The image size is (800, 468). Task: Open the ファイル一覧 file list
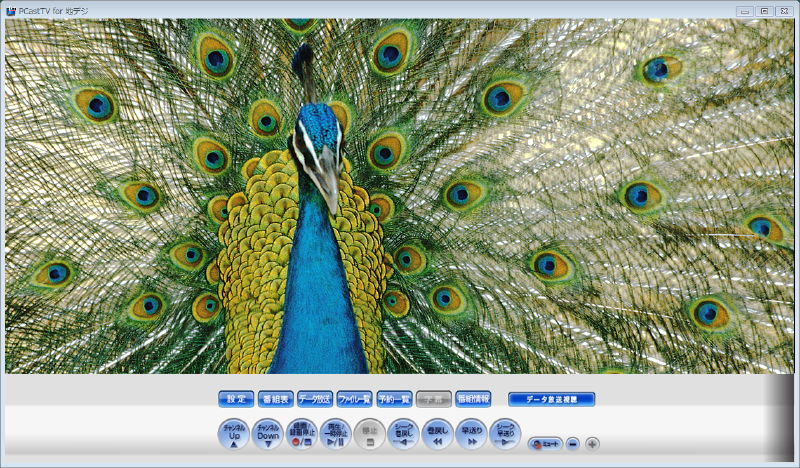pyautogui.click(x=354, y=399)
